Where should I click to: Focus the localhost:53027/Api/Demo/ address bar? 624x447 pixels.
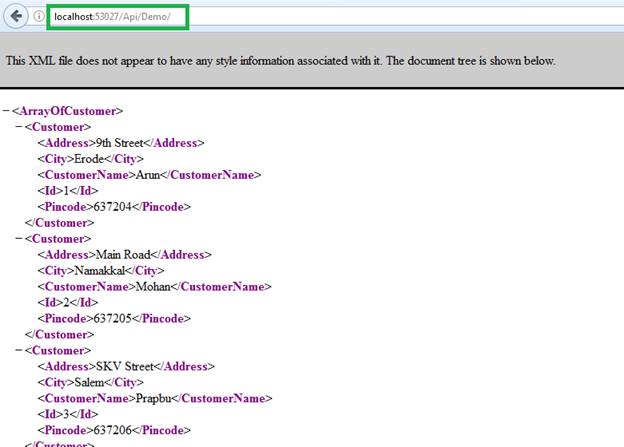pos(118,17)
